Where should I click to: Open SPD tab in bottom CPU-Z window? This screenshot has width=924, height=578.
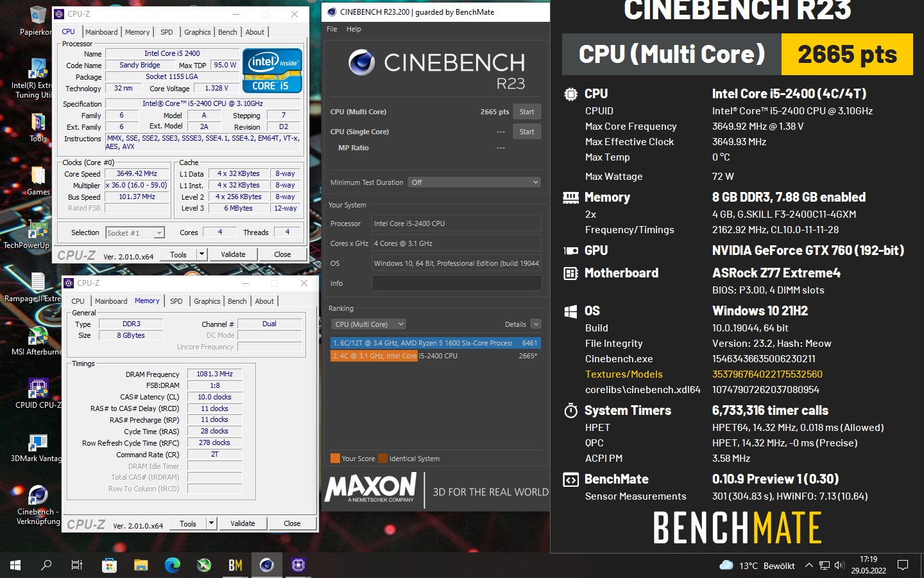176,301
